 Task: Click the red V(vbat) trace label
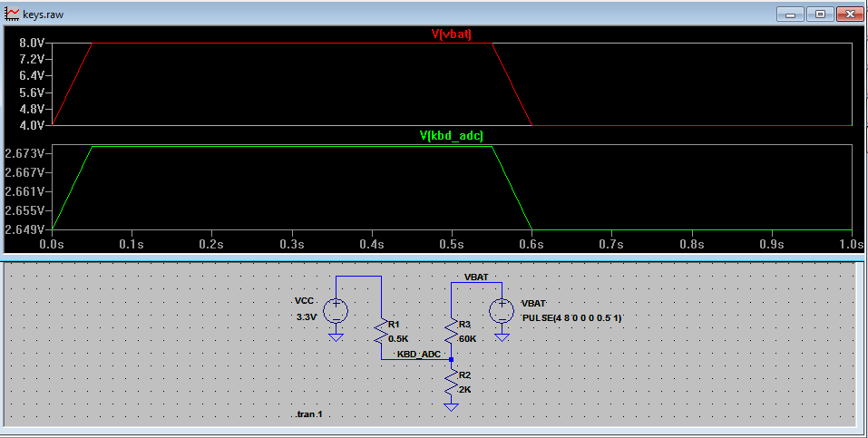pos(452,34)
